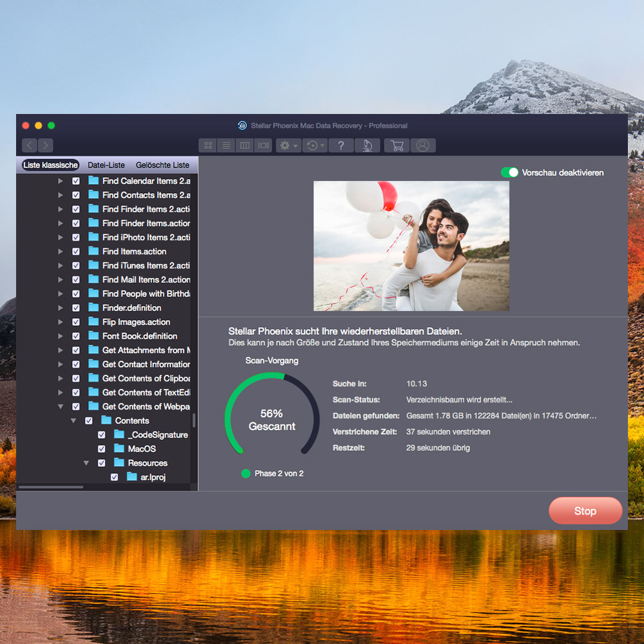Select the Flip Images.action folder icon
The height and width of the screenshot is (644, 644).
click(x=93, y=321)
